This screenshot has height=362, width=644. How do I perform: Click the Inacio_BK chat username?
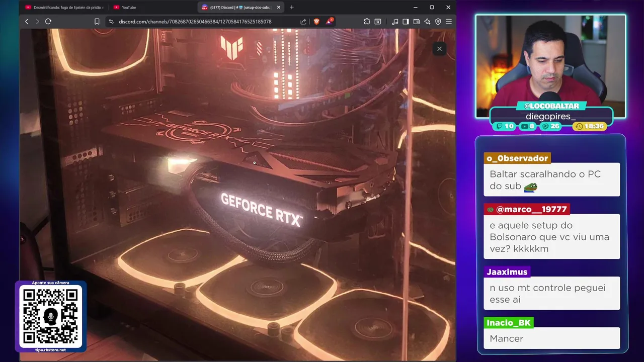tap(509, 323)
